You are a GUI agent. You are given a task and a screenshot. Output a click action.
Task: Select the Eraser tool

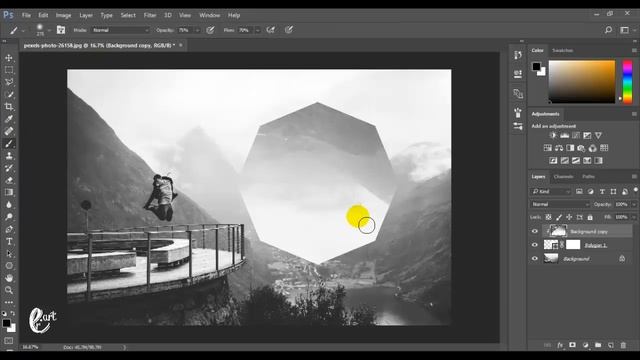9,180
